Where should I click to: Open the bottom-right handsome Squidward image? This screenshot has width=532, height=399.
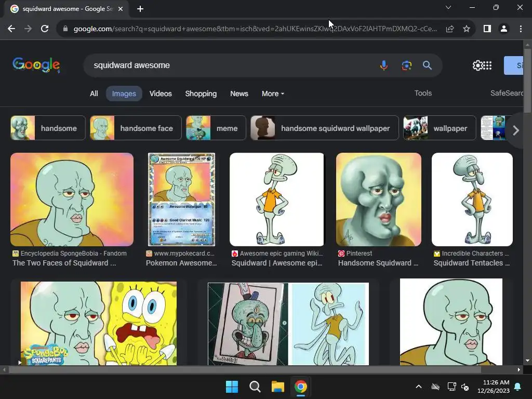451,322
